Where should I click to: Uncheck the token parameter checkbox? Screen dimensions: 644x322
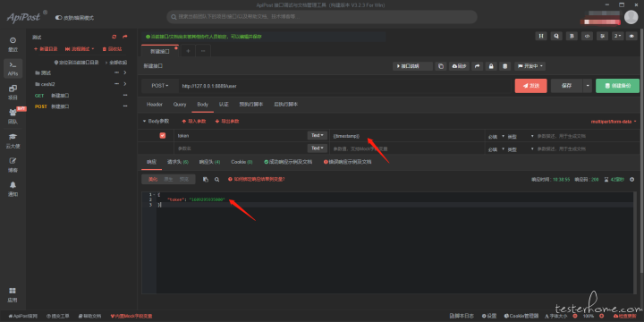[162, 136]
